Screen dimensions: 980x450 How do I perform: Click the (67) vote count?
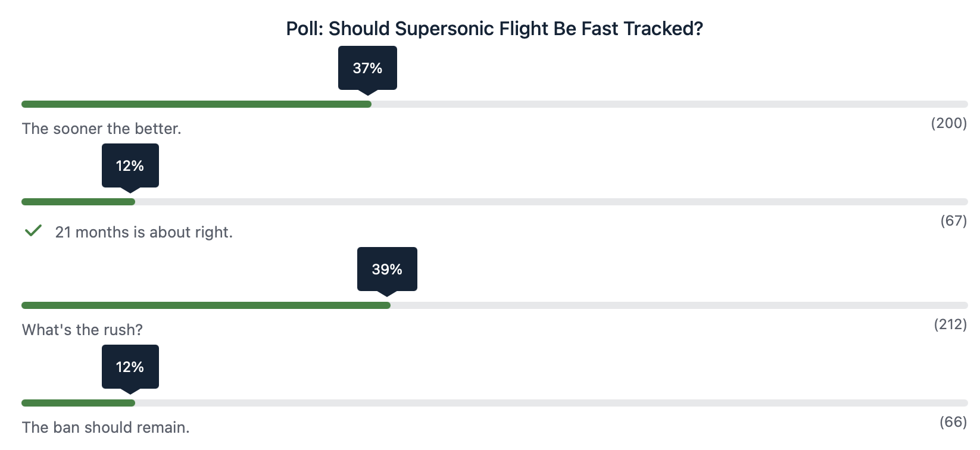pyautogui.click(x=953, y=221)
